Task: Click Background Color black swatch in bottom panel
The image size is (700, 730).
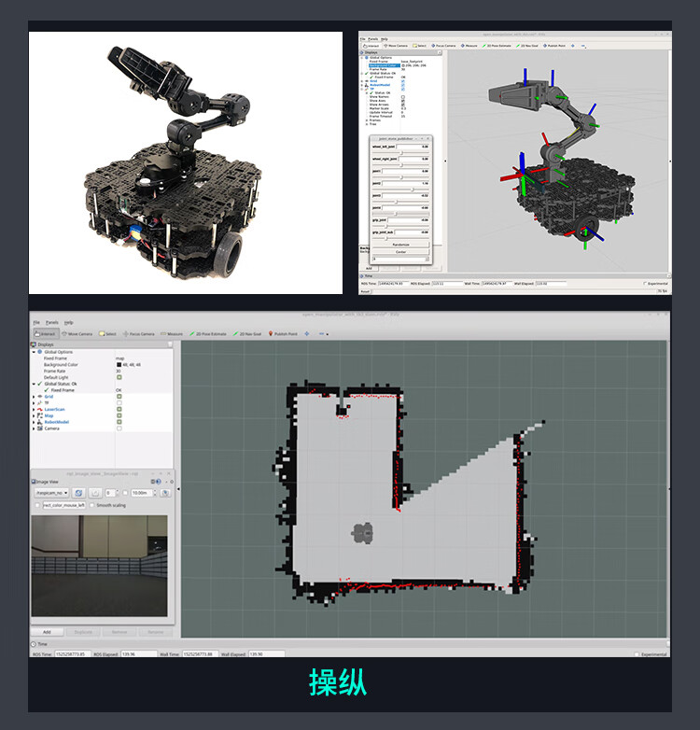Action: coord(119,365)
